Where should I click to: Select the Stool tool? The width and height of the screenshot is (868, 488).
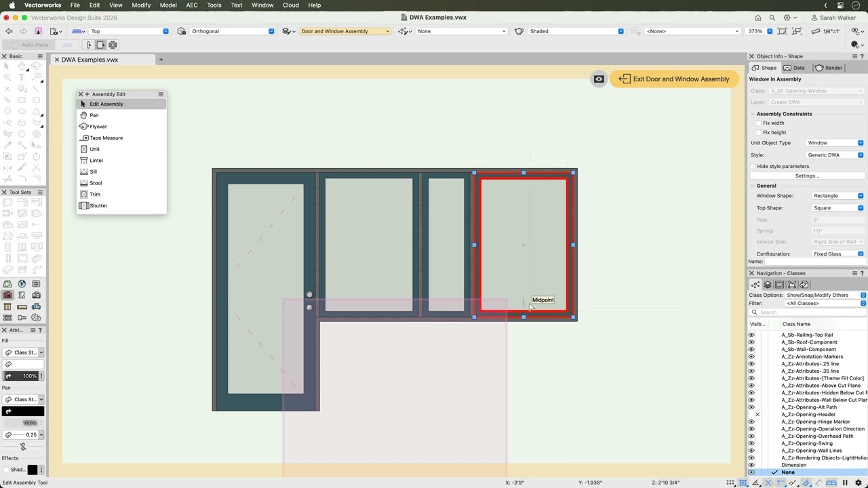pyautogui.click(x=121, y=183)
